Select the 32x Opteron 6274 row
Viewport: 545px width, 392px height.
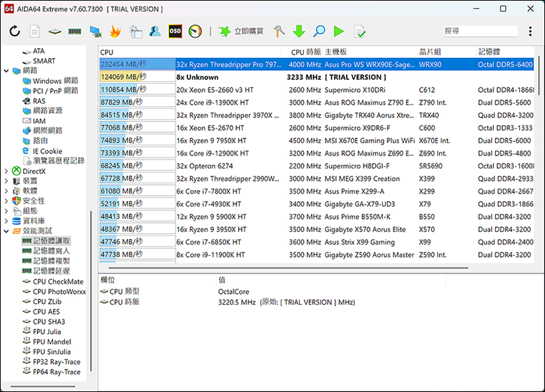(317, 166)
